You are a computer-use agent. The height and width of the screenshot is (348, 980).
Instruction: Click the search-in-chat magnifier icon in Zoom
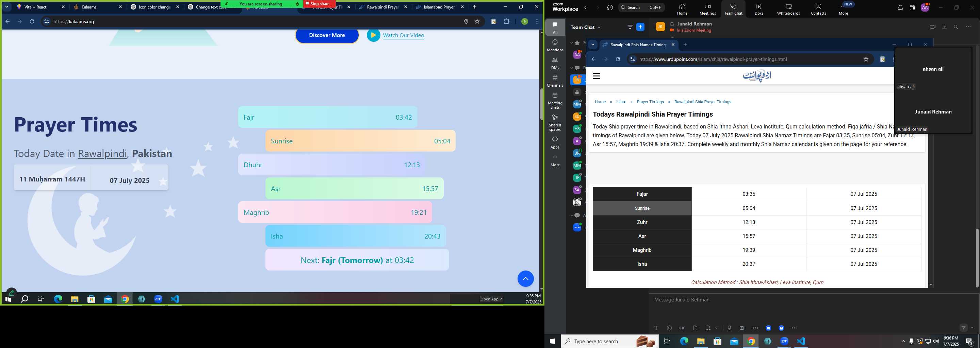point(956,27)
